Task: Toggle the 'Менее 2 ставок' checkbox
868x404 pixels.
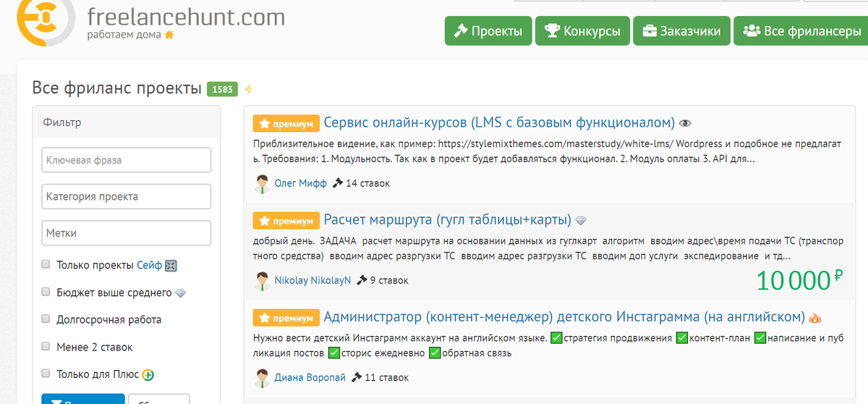Action: [x=46, y=347]
